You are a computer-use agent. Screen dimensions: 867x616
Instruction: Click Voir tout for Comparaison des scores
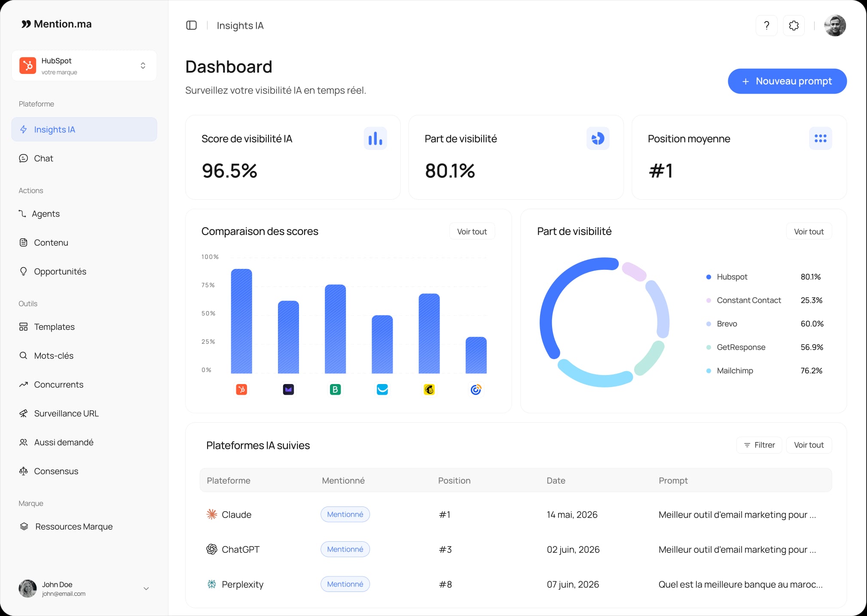tap(472, 231)
